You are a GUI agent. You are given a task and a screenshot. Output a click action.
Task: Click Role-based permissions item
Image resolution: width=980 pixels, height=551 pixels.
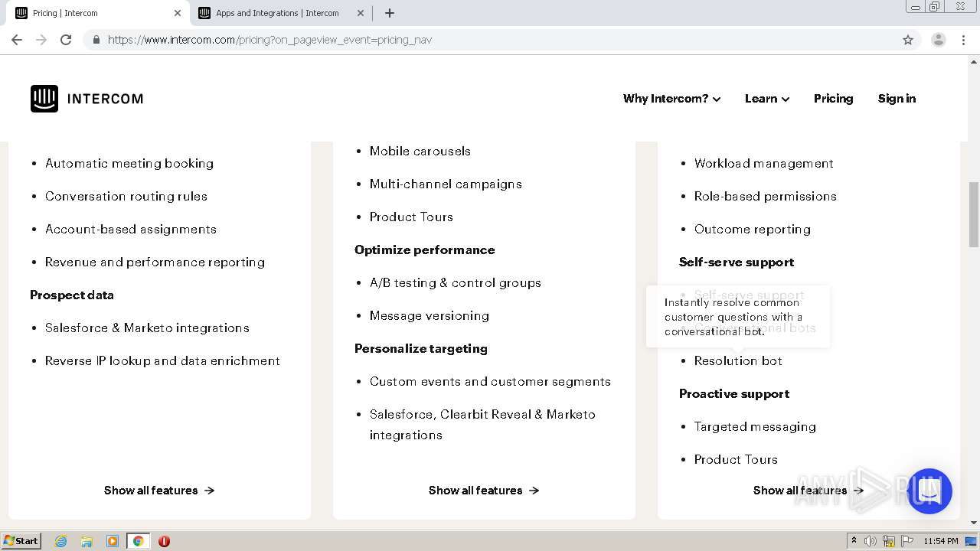766,196
